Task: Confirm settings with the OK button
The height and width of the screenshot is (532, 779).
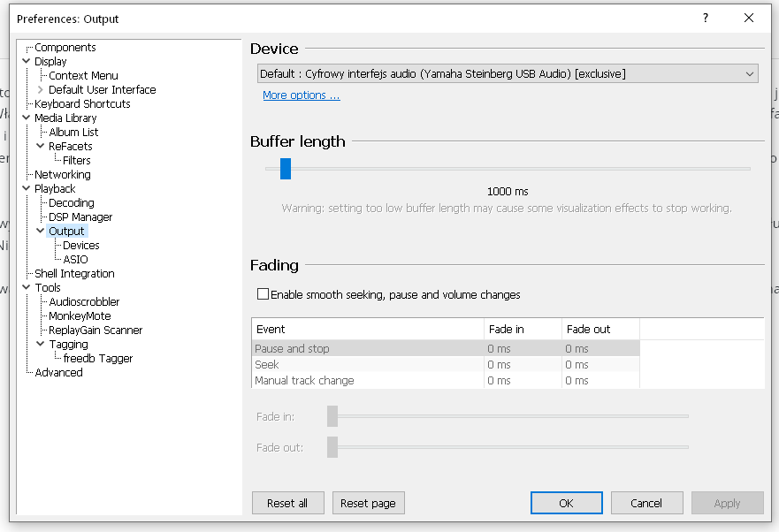Action: coord(566,503)
